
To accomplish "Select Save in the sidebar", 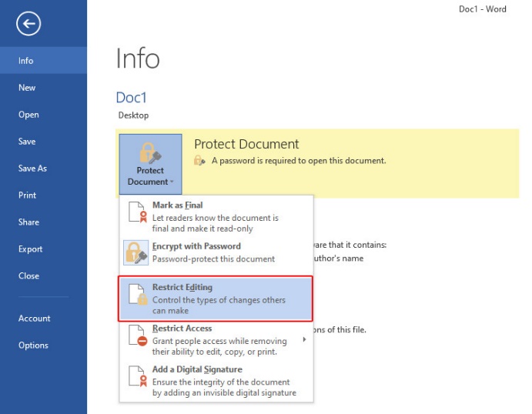I will (x=43, y=142).
